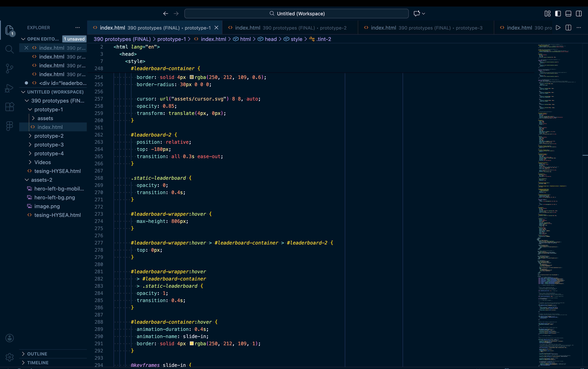Open the Search view in activity bar

click(x=9, y=49)
